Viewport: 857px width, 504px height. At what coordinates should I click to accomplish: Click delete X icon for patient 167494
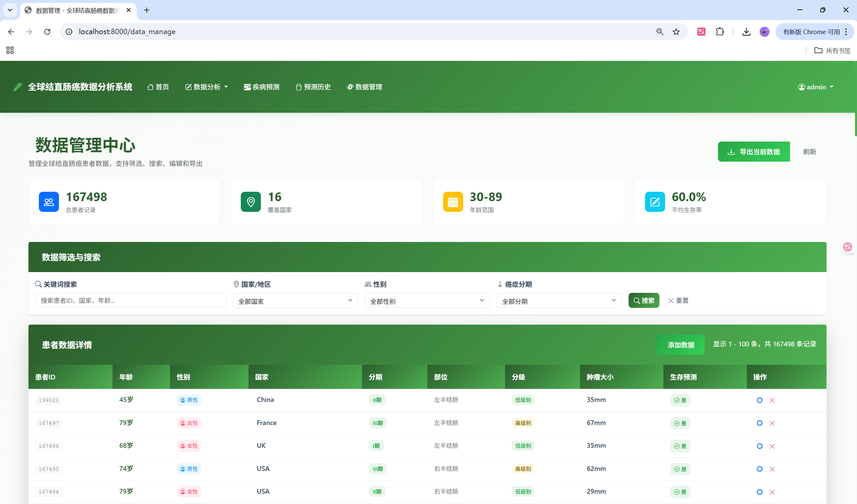[772, 492]
